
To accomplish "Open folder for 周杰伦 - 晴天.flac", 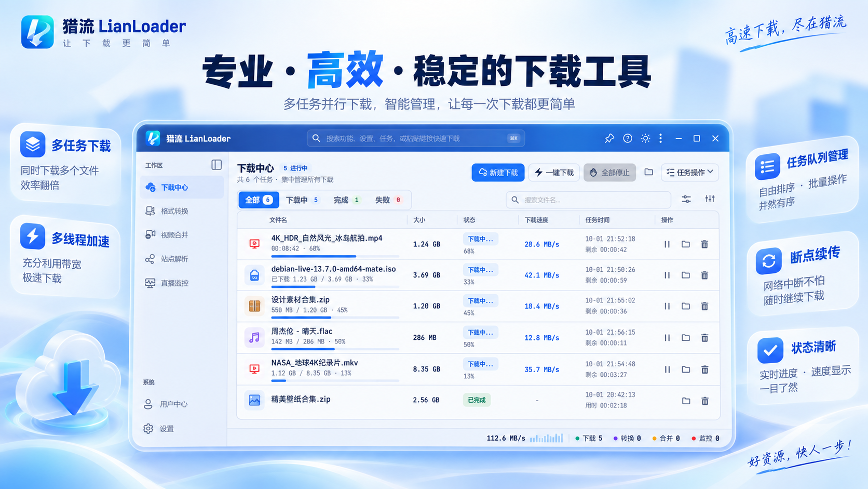I will click(x=686, y=338).
